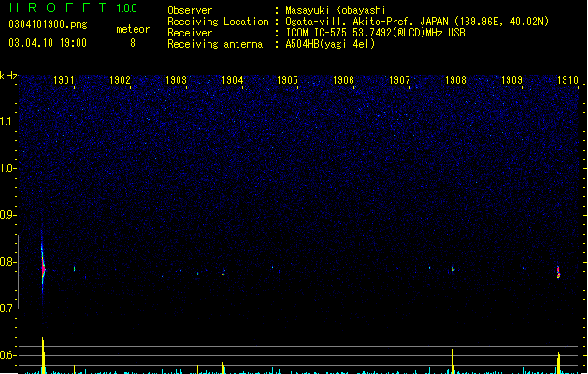This screenshot has width=588, height=374.
Task: Click the 1.1 kHz frequency axis label
Action: (7, 122)
